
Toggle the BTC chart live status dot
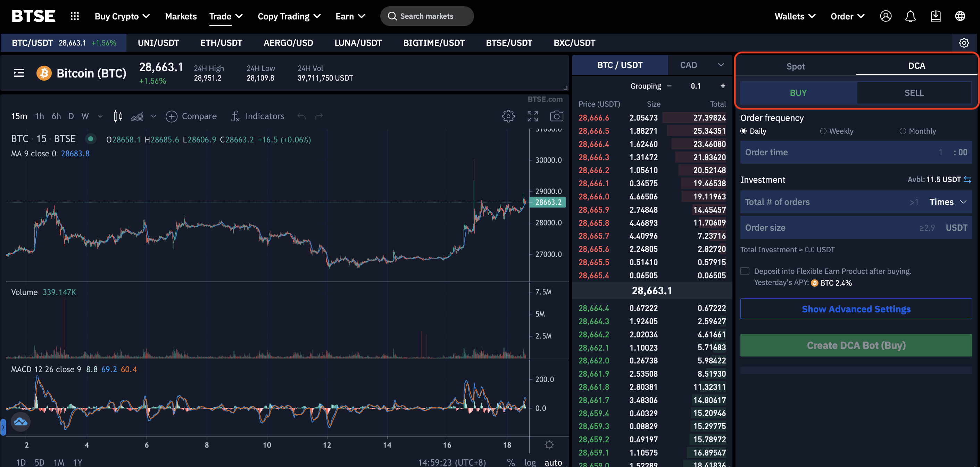[x=91, y=139]
